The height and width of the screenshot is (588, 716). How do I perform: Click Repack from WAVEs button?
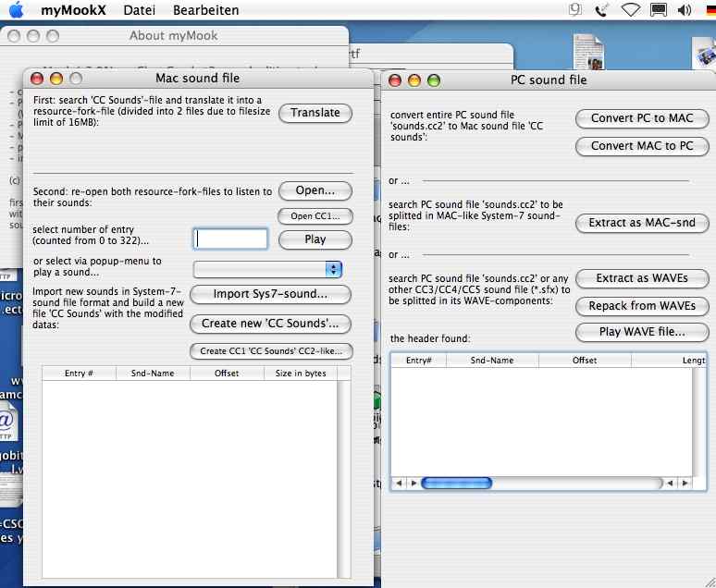click(642, 306)
